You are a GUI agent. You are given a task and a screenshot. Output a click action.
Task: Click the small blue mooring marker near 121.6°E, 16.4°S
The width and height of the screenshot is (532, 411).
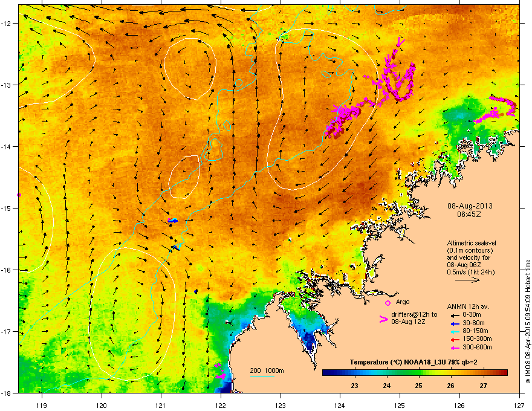coord(196,291)
